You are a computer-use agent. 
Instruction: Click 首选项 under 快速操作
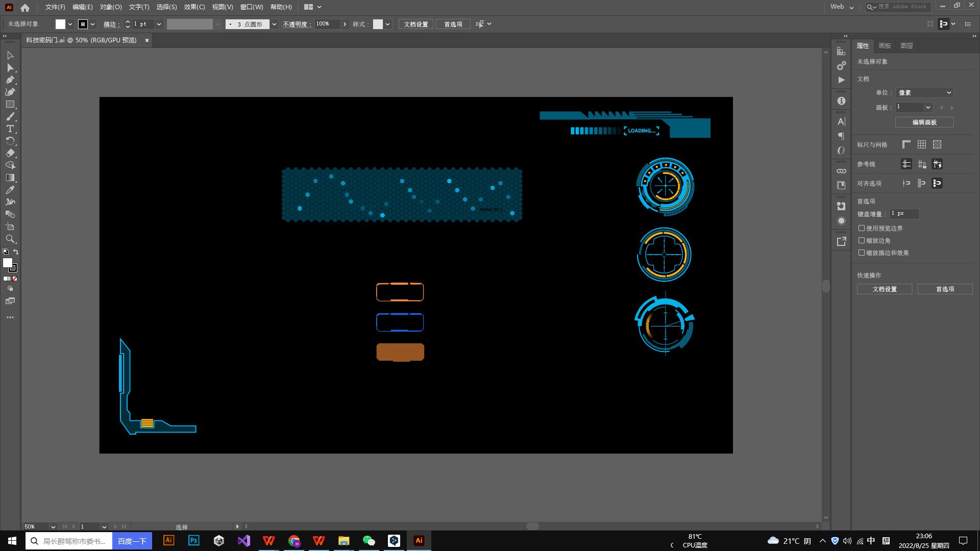coord(945,289)
